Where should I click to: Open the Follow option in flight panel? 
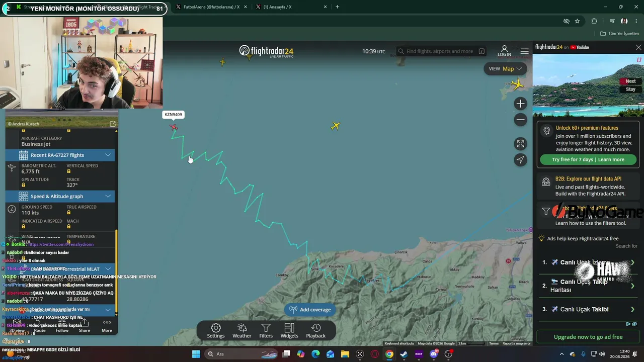pos(62,326)
